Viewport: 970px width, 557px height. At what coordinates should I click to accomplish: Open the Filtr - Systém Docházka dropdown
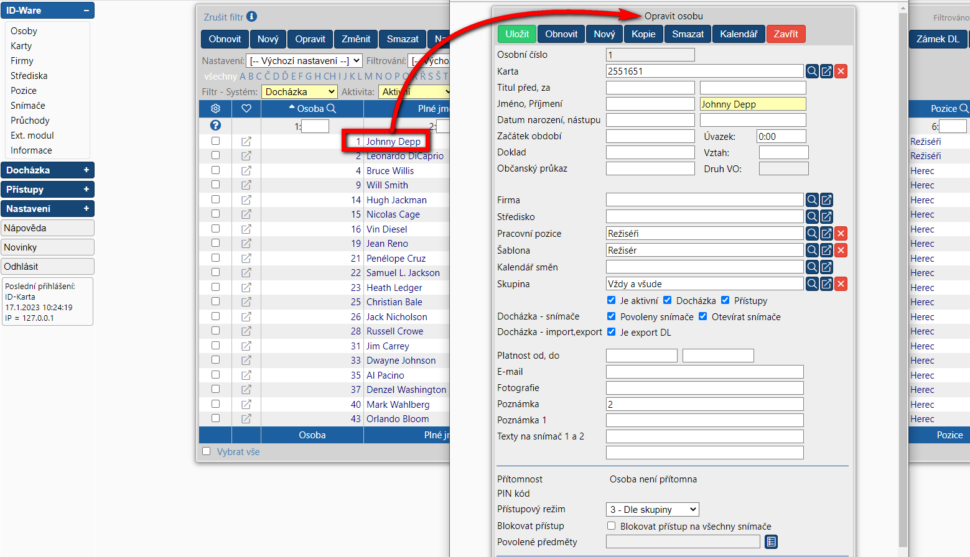click(x=298, y=92)
